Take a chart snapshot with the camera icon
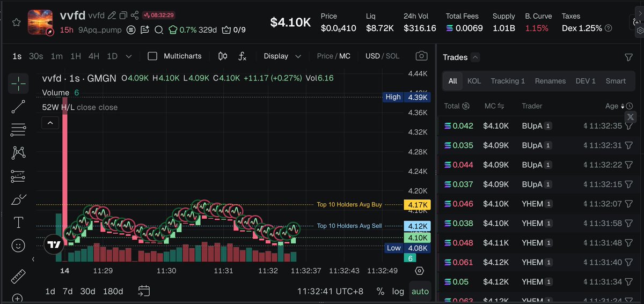Viewport: 644px width, 304px height. pos(422,56)
